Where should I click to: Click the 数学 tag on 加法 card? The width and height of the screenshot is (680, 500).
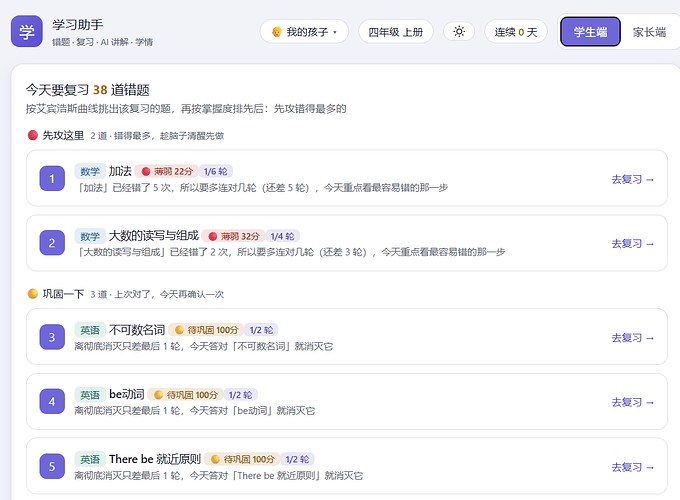[x=90, y=171]
